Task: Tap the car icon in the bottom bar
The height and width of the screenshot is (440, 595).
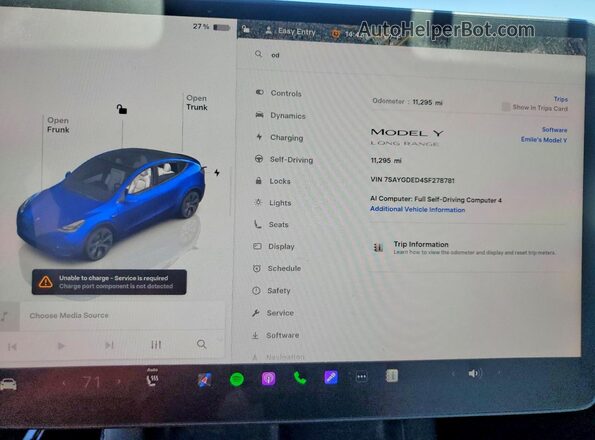Action: click(8, 384)
